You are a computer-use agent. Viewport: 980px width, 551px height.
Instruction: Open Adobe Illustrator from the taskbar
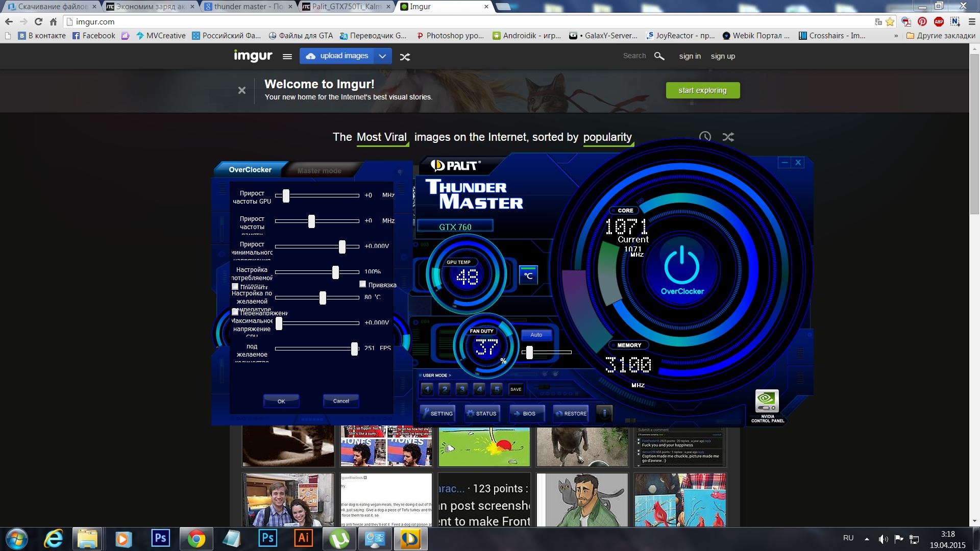click(x=303, y=538)
